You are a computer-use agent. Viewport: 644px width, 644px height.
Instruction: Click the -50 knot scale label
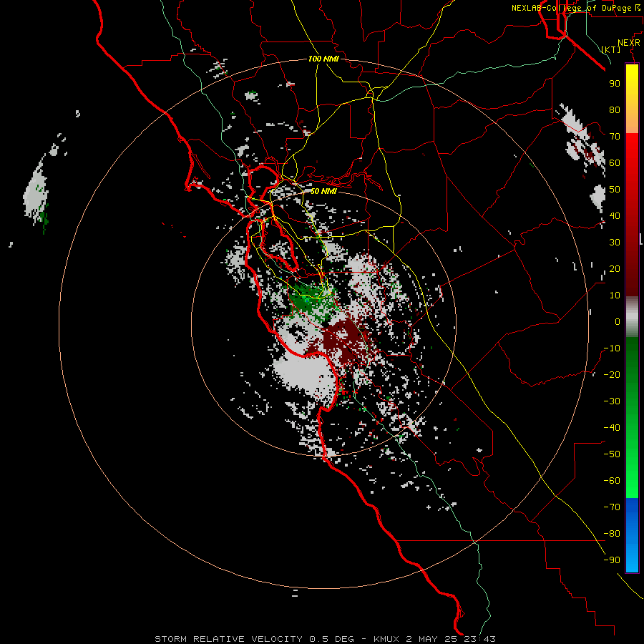coord(612,454)
